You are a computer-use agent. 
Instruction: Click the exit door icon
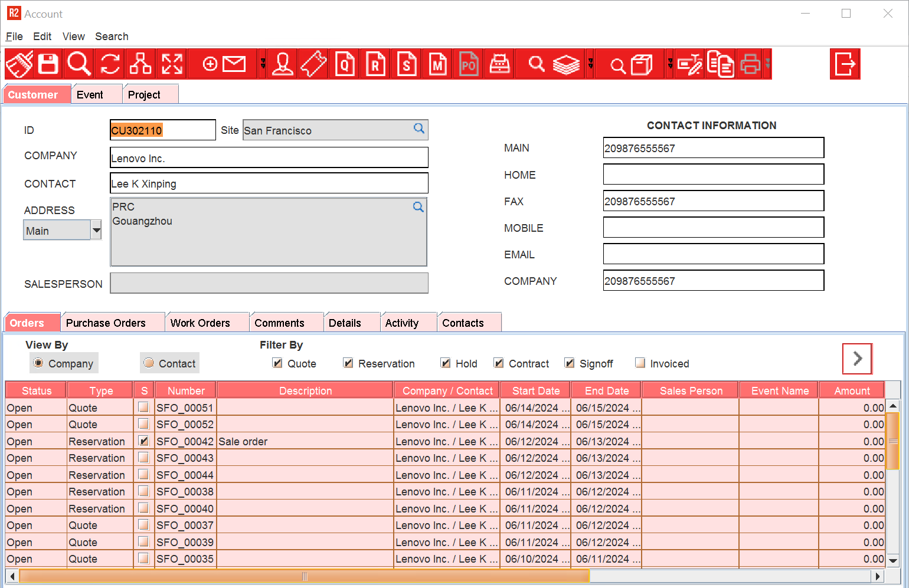pos(845,64)
